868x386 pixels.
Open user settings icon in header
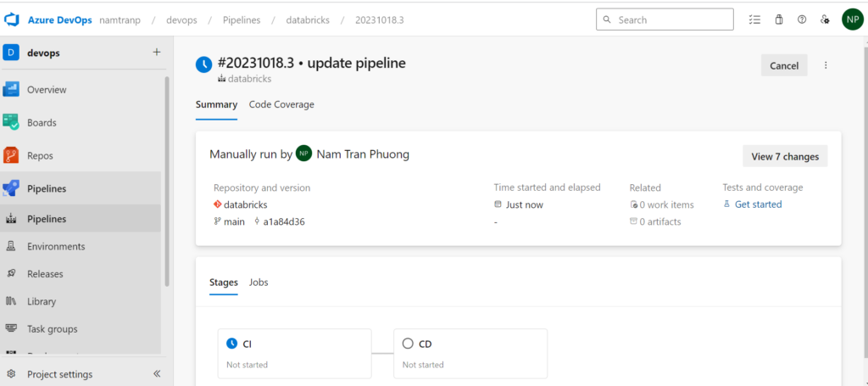coord(825,20)
